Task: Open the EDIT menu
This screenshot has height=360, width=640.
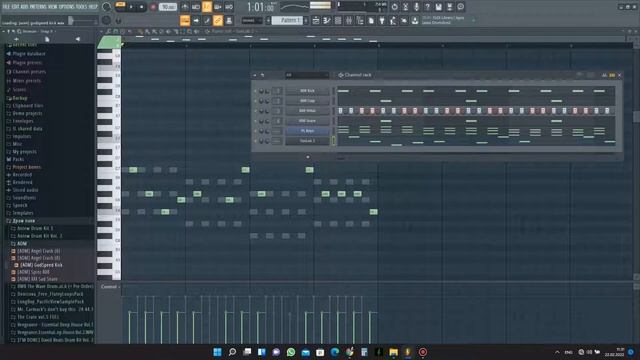Action: pyautogui.click(x=17, y=7)
